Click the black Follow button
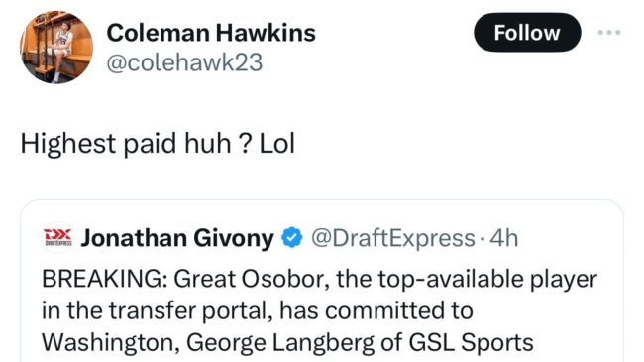The height and width of the screenshot is (362, 644). (527, 33)
